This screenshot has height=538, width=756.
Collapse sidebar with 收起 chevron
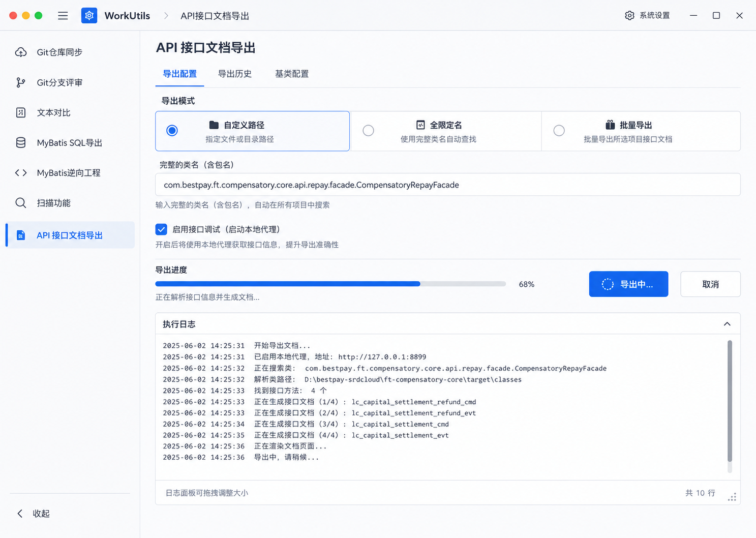click(x=20, y=514)
